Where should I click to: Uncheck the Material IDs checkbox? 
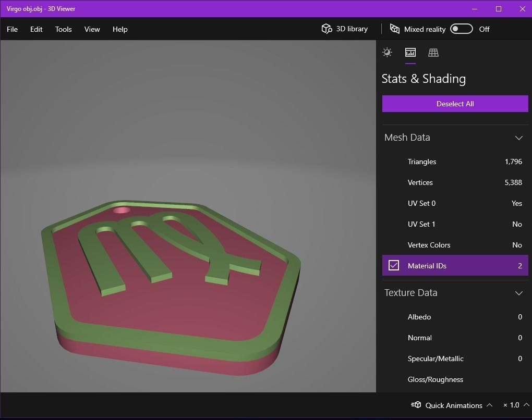394,265
